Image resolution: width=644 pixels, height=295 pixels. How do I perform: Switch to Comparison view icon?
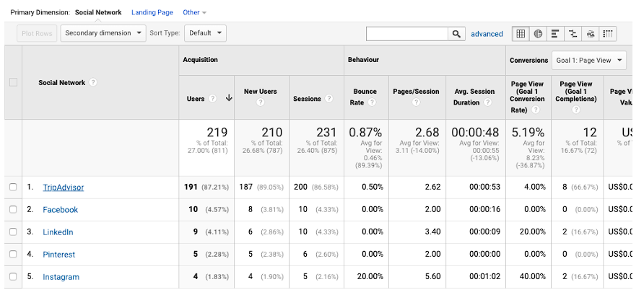pyautogui.click(x=573, y=34)
